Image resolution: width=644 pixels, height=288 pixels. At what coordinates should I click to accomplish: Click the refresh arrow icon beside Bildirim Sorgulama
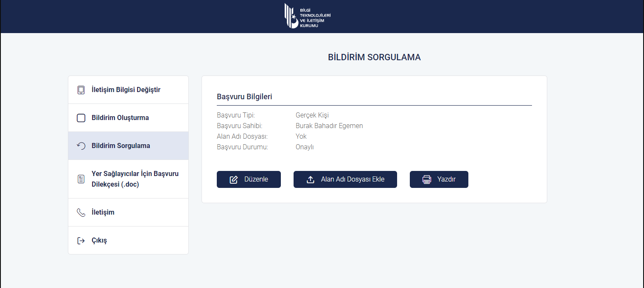81,146
